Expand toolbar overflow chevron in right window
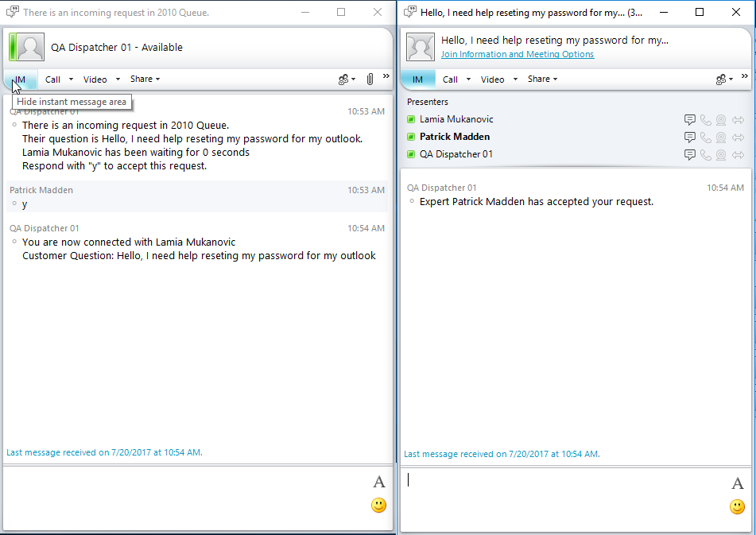The width and height of the screenshot is (756, 535). 744,76
